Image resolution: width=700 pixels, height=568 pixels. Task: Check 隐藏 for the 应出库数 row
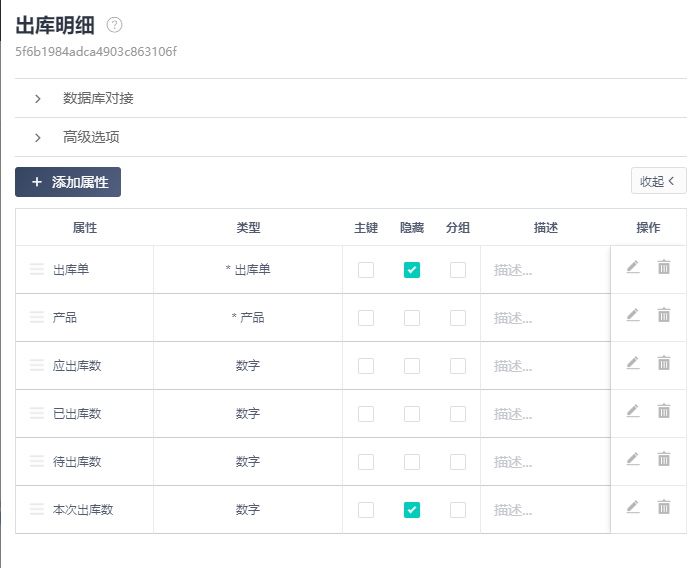tap(412, 366)
